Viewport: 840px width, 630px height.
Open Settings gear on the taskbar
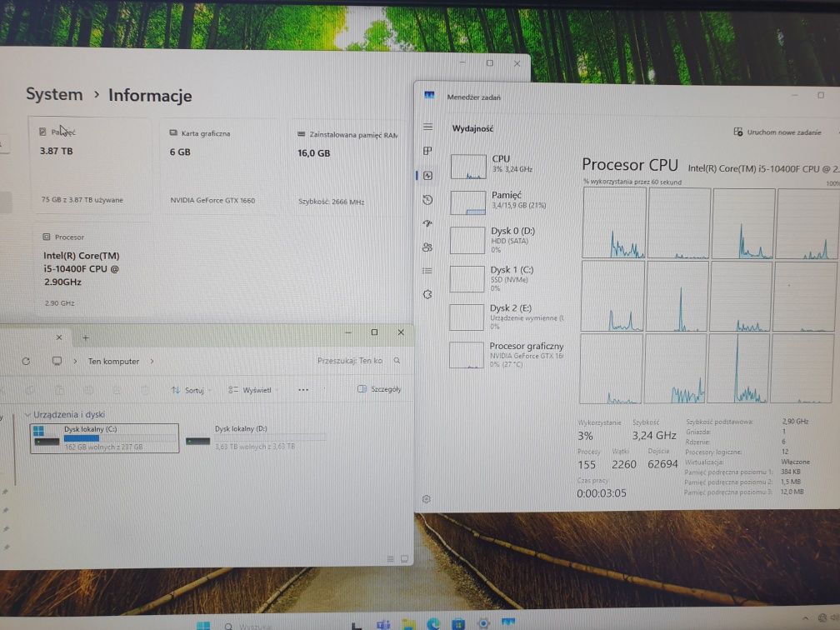point(483,624)
